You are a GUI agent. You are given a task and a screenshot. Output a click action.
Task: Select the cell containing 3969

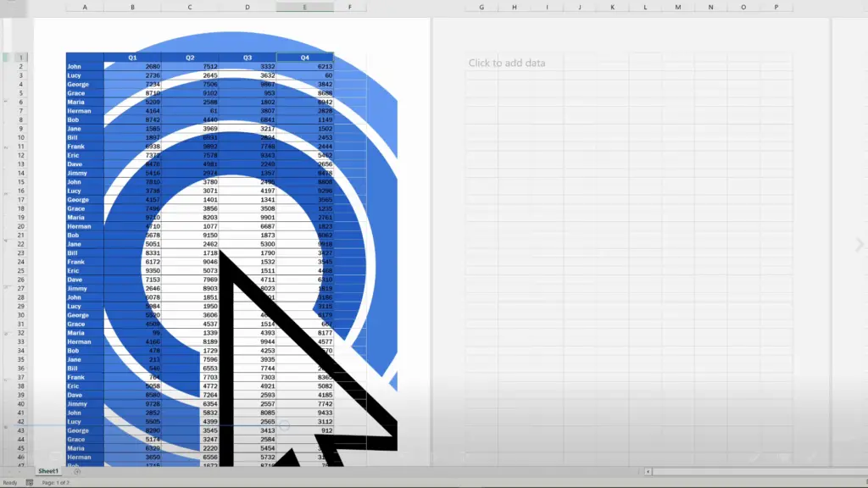pos(190,129)
